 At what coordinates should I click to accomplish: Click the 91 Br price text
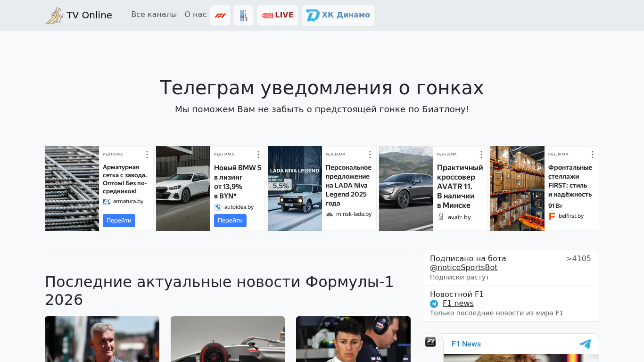(x=555, y=206)
